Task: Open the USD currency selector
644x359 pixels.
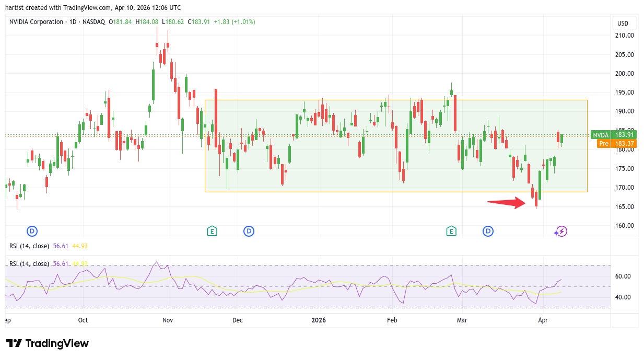Action: 623,23
